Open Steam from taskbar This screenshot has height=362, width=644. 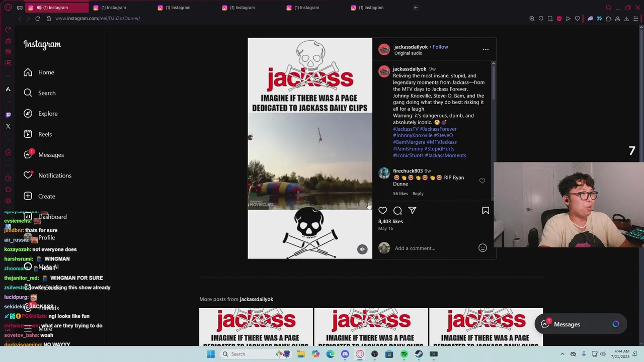[x=419, y=354]
